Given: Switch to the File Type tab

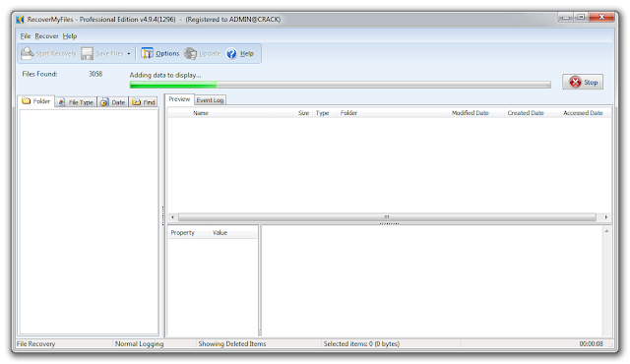Looking at the screenshot, I should 76,102.
